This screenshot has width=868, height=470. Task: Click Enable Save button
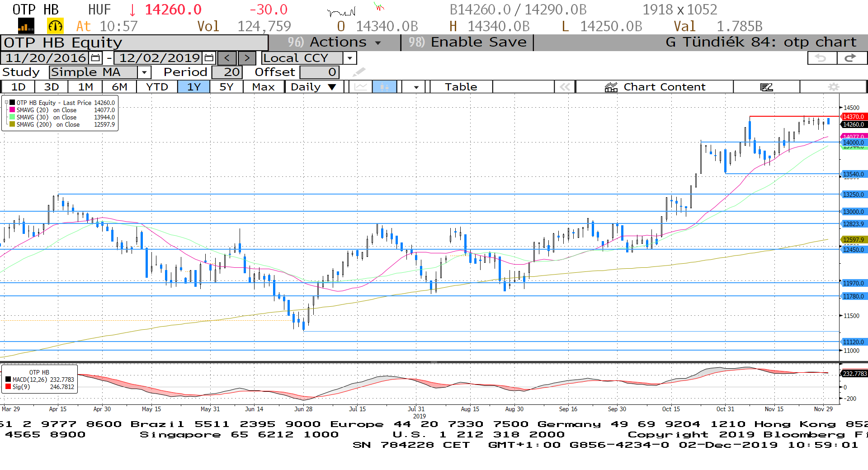(467, 43)
